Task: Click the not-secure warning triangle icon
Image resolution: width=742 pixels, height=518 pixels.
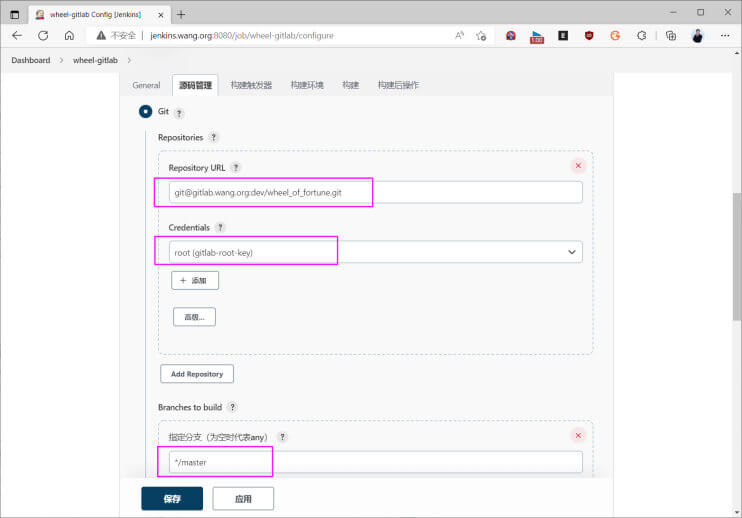Action: [101, 35]
